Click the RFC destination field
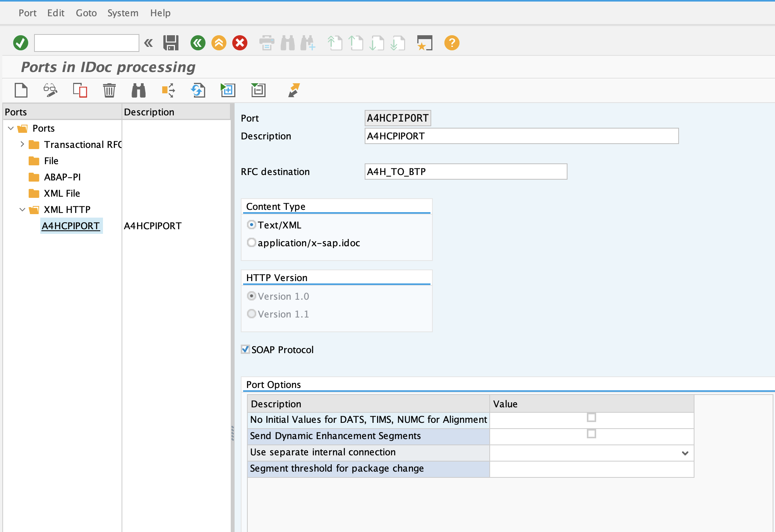Screen dimensions: 775x532 pos(466,172)
